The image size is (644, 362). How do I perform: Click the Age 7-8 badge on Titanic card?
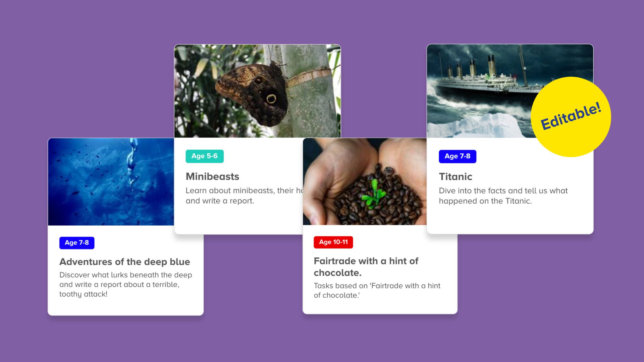point(458,156)
